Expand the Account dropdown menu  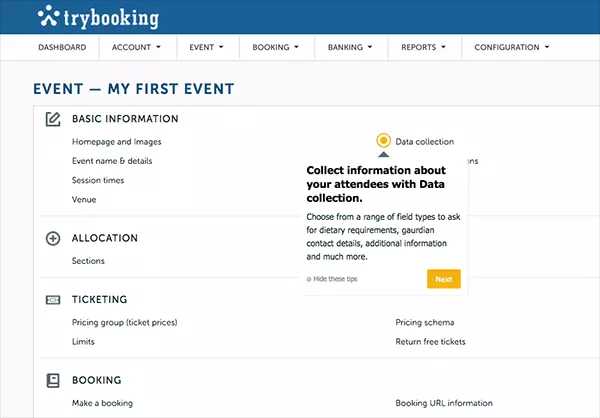136,47
